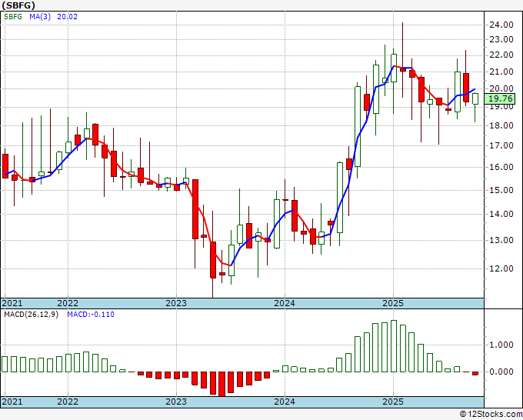Click the 0.000 MACD axis label
The image size is (523, 420).
(501, 372)
